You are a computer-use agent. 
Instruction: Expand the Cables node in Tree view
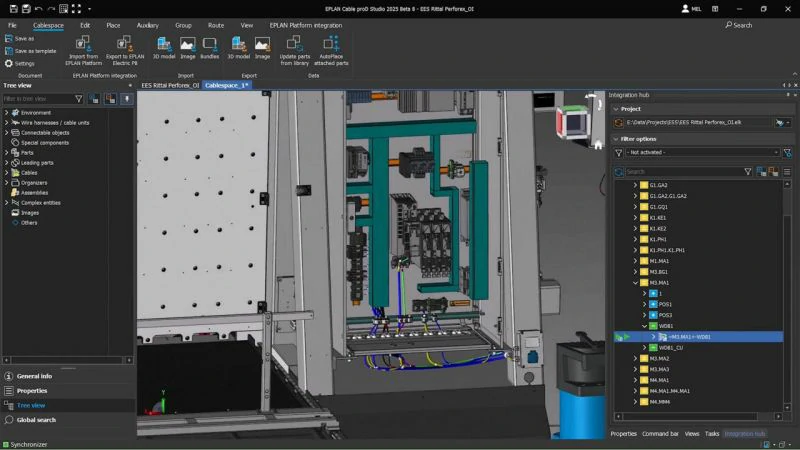pyautogui.click(x=7, y=173)
